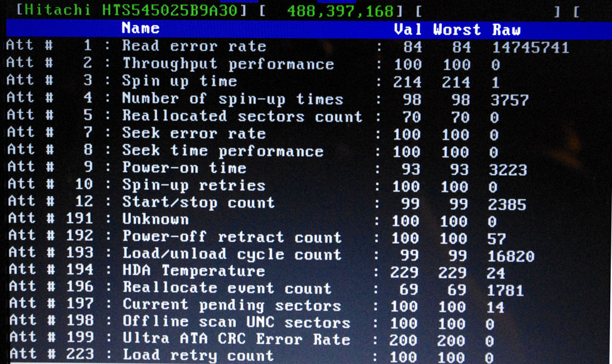Click Val 200 of Ultra ATA CRC row

click(403, 341)
